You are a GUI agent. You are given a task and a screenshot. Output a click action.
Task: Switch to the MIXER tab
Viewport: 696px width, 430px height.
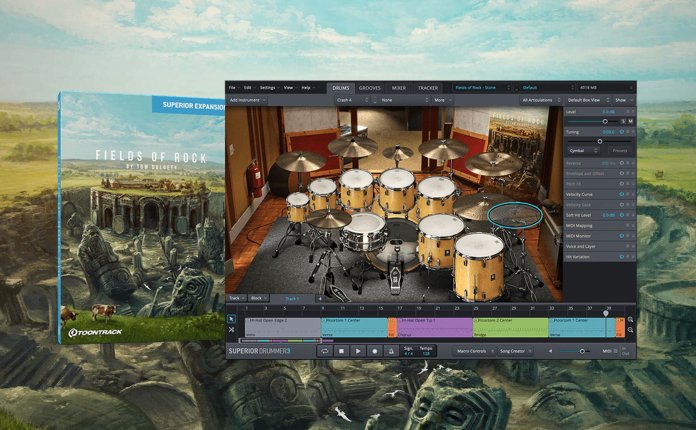point(399,88)
